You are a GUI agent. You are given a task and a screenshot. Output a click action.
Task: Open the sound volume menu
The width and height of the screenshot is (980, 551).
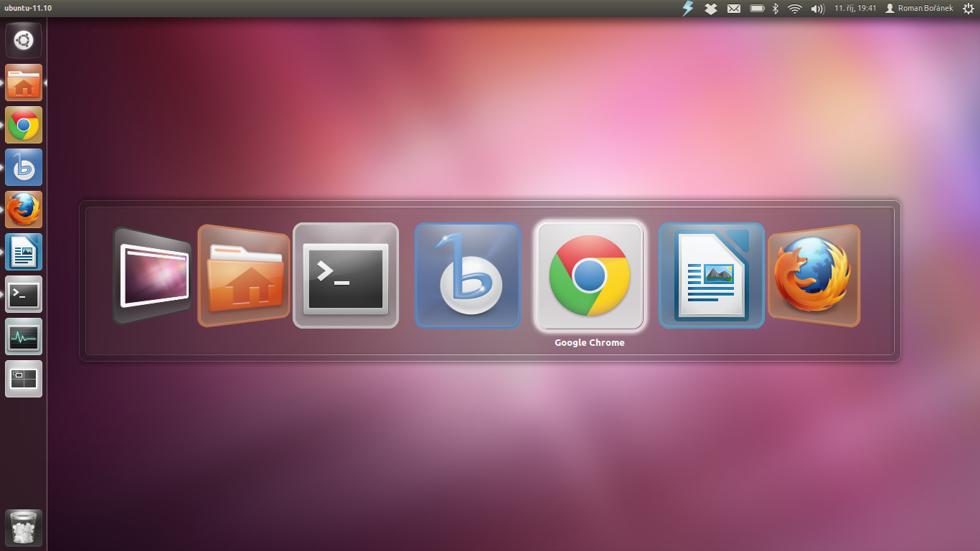817,9
